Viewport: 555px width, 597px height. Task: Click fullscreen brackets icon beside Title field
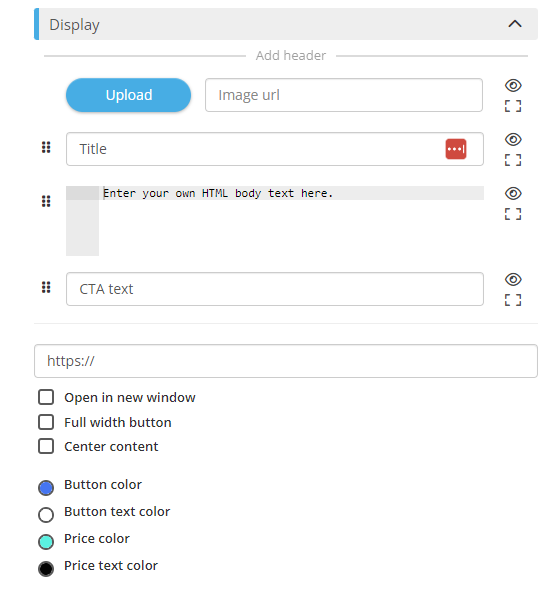click(x=513, y=160)
